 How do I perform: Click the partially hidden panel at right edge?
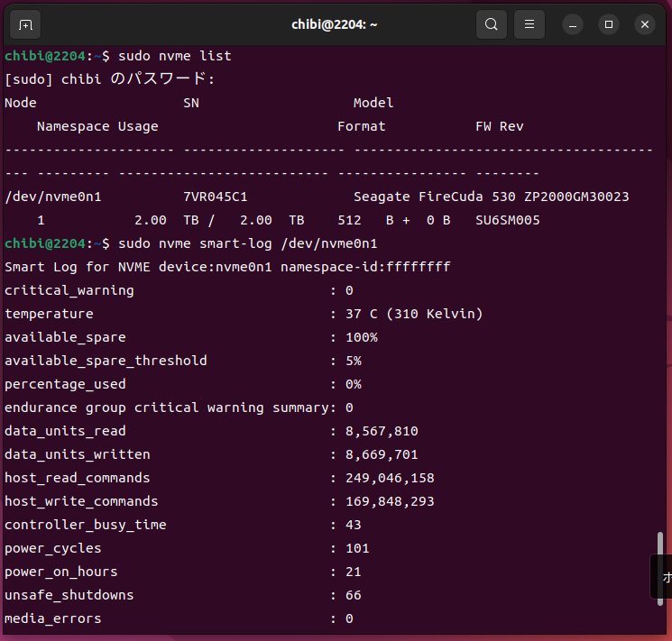pyautogui.click(x=664, y=577)
